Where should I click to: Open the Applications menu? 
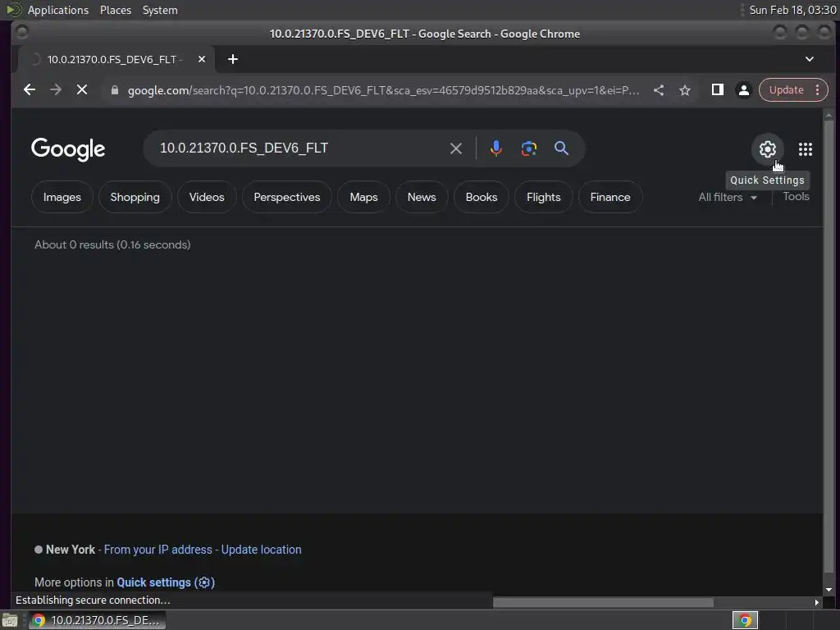coord(58,10)
